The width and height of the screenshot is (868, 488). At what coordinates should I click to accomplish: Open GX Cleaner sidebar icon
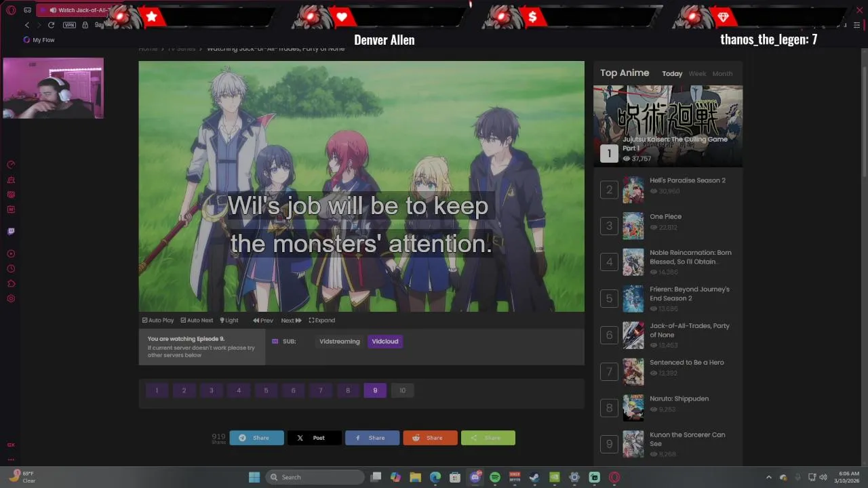11,180
